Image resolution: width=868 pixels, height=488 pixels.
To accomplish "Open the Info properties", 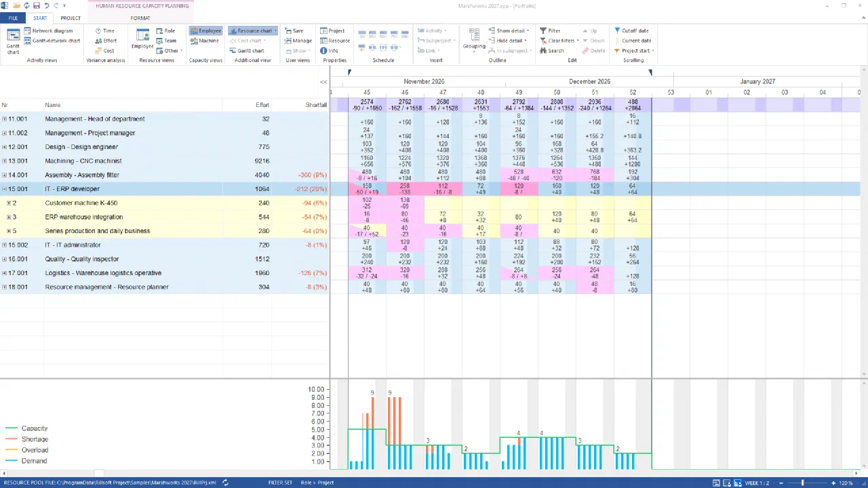I will pos(329,51).
